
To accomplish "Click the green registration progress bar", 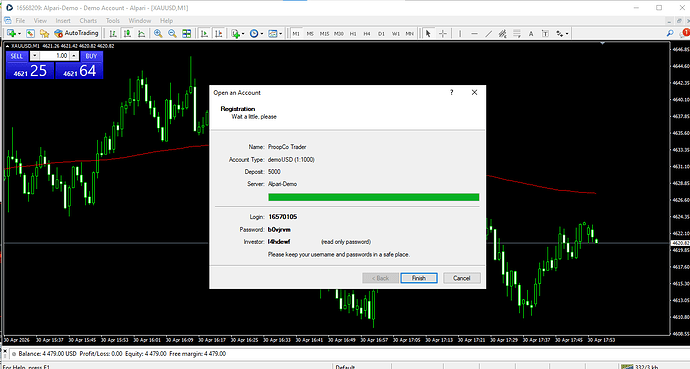I will [374, 197].
